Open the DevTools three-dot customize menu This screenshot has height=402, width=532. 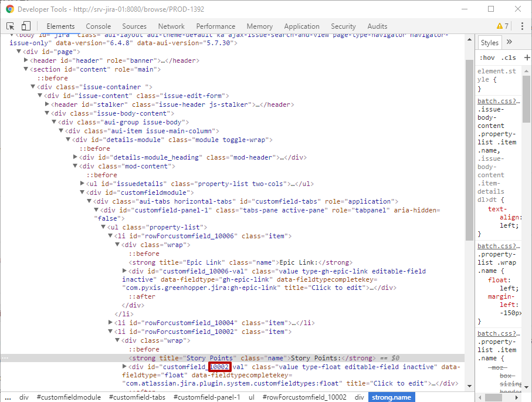[x=522, y=26]
